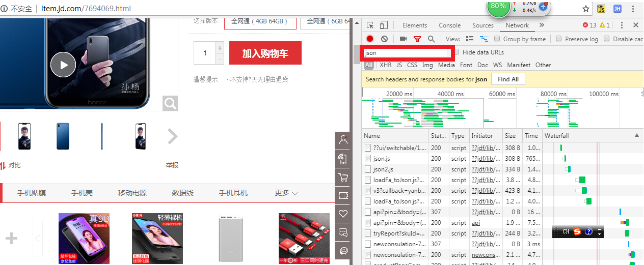Click the yellow warning count icon
Image resolution: width=644 pixels, height=265 pixels.
click(x=602, y=25)
